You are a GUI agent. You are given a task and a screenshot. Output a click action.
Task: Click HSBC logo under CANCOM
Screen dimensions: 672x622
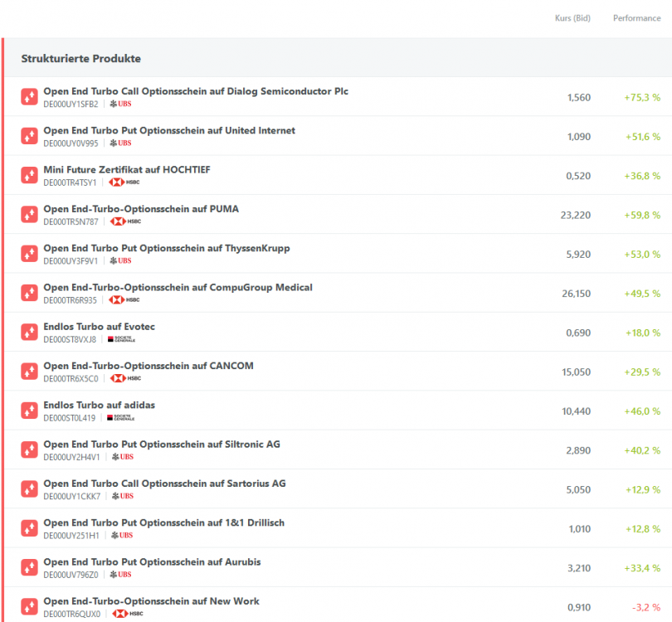(x=125, y=378)
